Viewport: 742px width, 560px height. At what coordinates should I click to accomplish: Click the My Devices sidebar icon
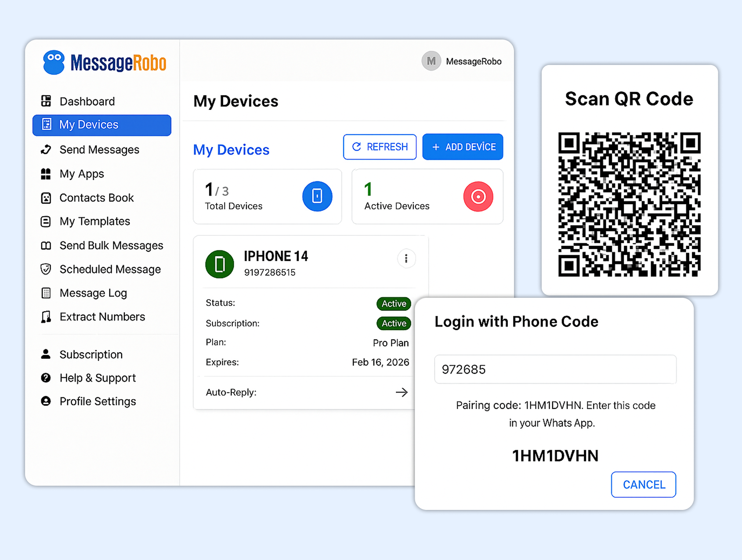pyautogui.click(x=47, y=124)
